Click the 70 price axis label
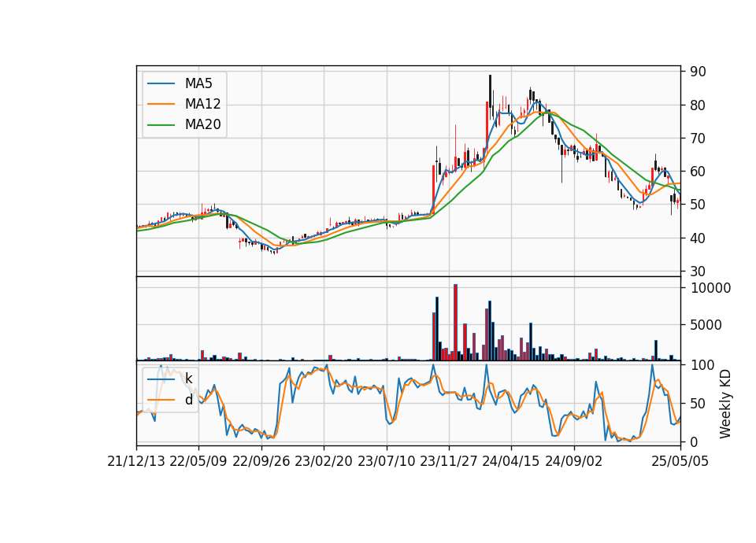Image resolution: width=756 pixels, height=543 pixels. [x=698, y=139]
